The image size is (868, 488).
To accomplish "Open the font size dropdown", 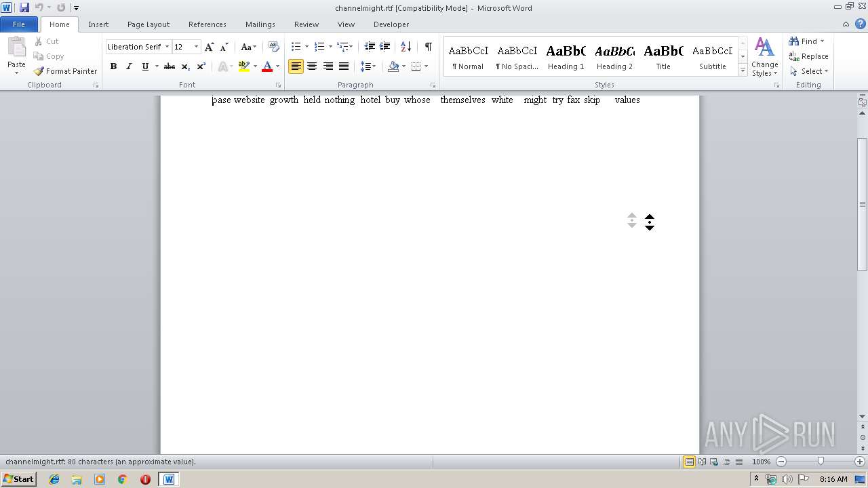I will point(197,47).
